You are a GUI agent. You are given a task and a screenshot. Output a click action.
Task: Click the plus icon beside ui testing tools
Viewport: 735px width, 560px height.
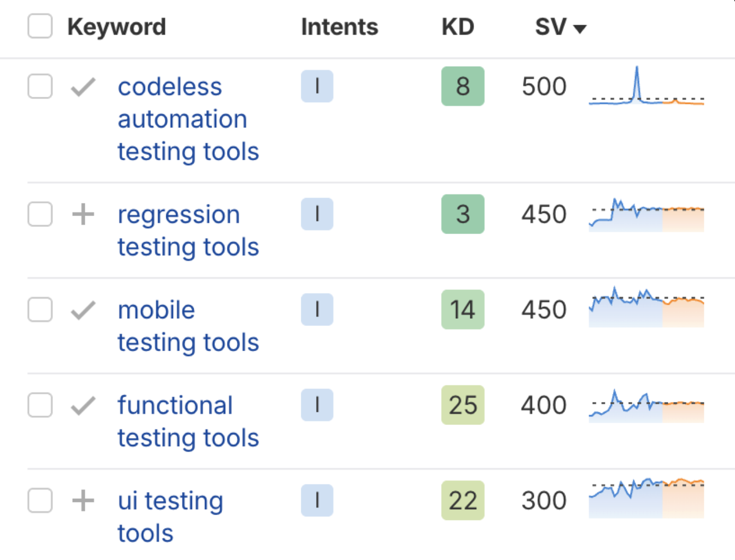click(82, 500)
